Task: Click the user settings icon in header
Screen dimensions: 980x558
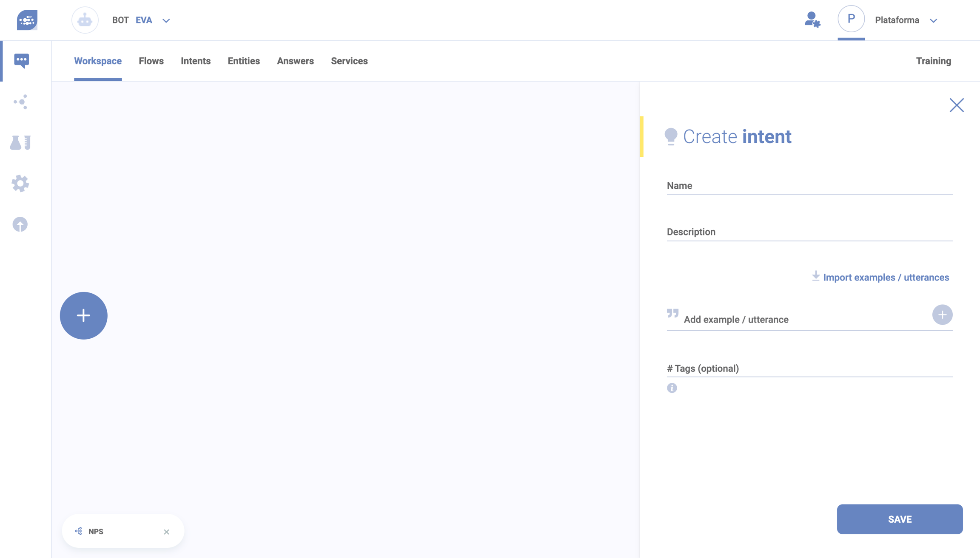Action: point(812,20)
